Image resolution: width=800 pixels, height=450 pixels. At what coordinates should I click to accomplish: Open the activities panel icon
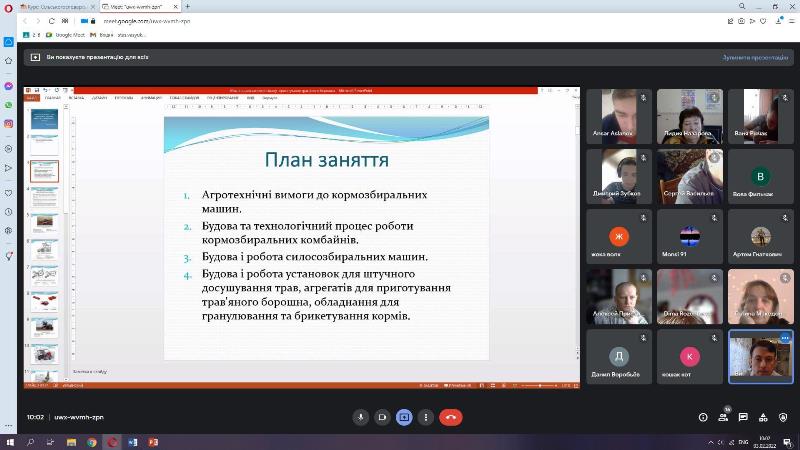pyautogui.click(x=764, y=417)
